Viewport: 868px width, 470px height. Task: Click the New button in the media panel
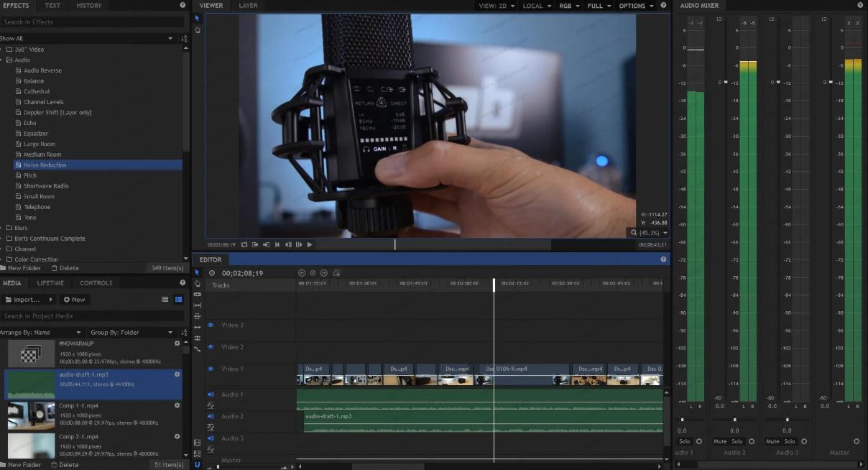point(75,300)
